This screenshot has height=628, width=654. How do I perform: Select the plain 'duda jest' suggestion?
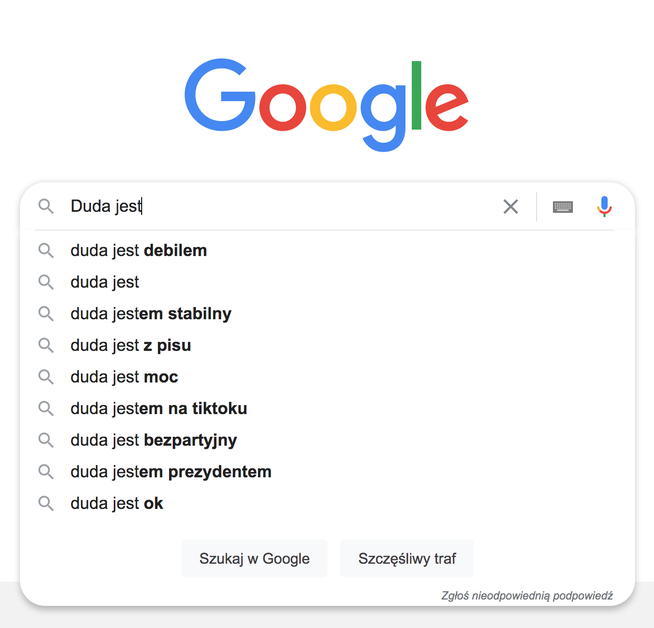click(x=104, y=282)
